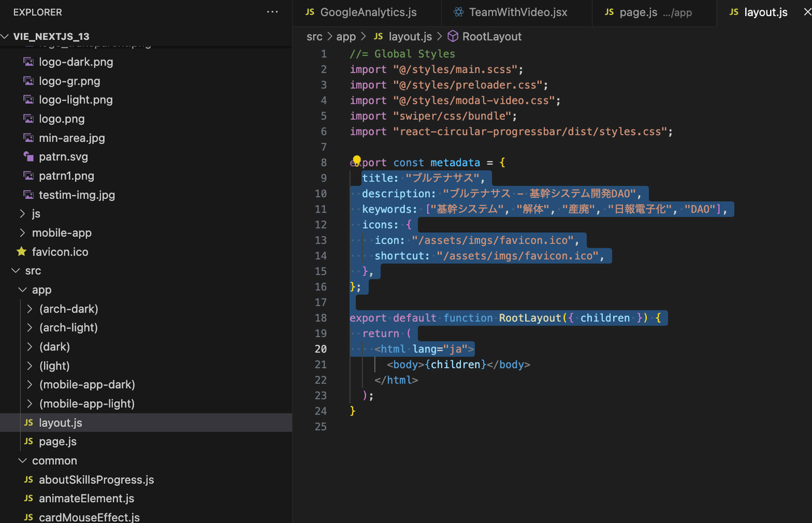Viewport: 812px width, 523px height.
Task: Click the image icon beside logo-light.png
Action: pos(28,99)
